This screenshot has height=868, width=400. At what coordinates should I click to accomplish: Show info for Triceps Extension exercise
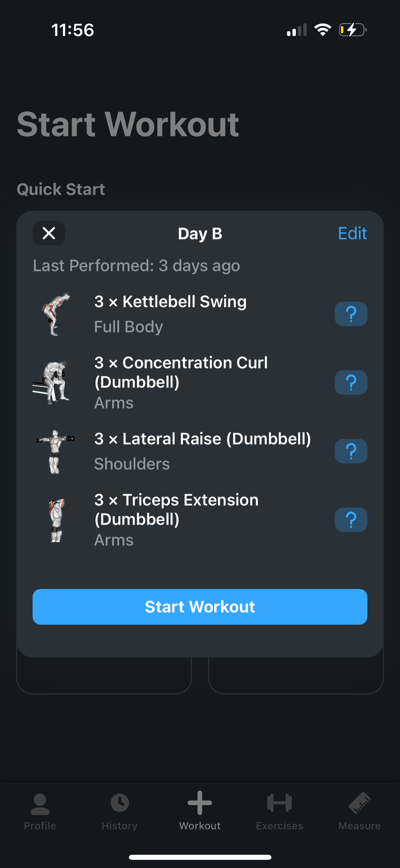pyautogui.click(x=351, y=520)
